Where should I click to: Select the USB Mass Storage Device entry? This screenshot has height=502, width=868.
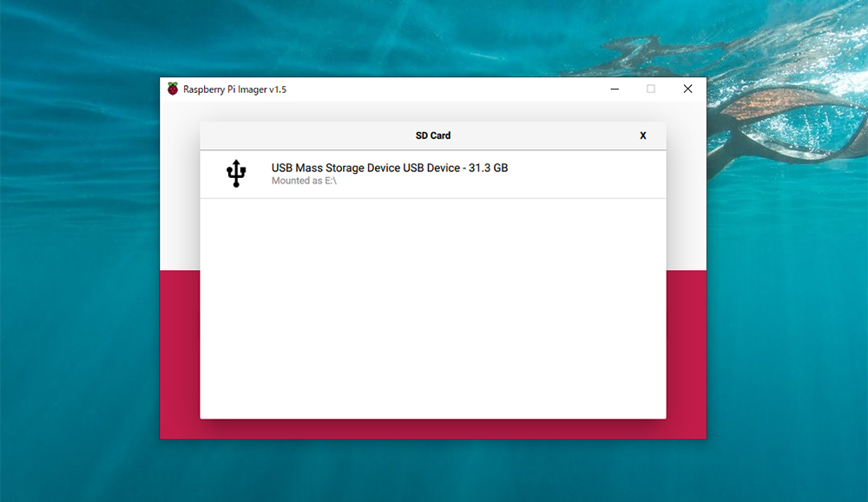[x=433, y=174]
